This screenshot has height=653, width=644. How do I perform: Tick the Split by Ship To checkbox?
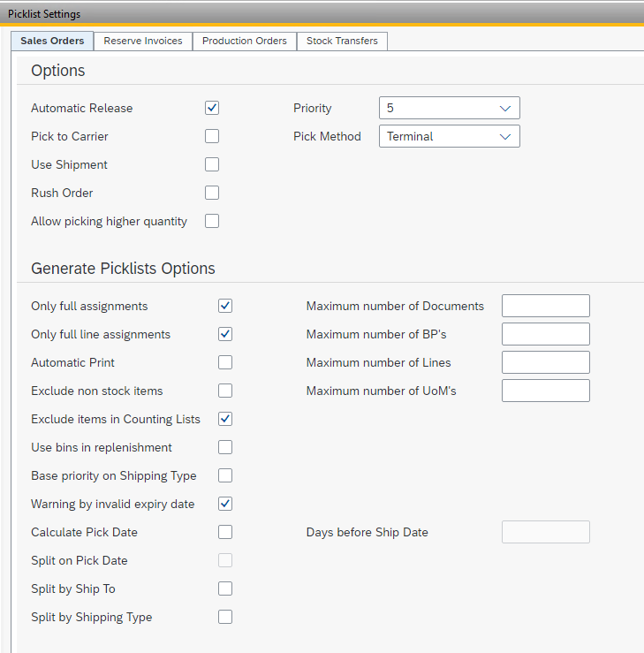pyautogui.click(x=225, y=588)
